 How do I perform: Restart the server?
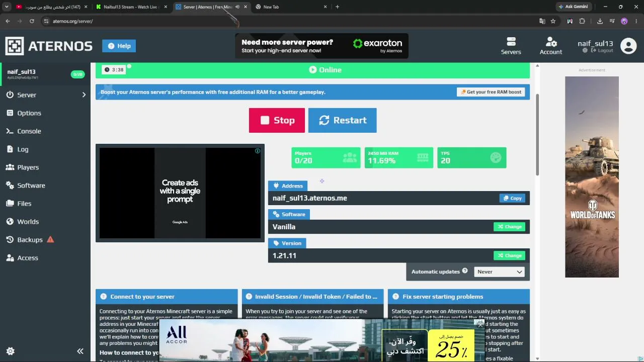click(342, 120)
